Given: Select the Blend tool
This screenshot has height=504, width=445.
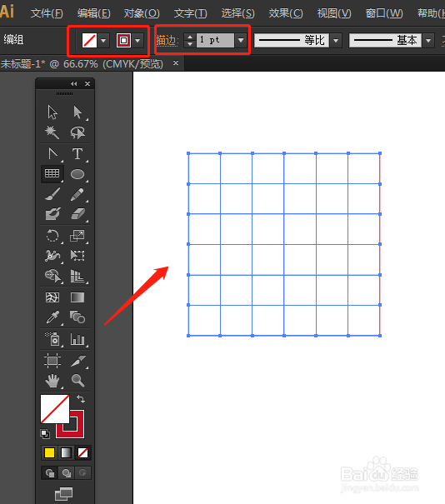Looking at the screenshot, I should pyautogui.click(x=77, y=317).
